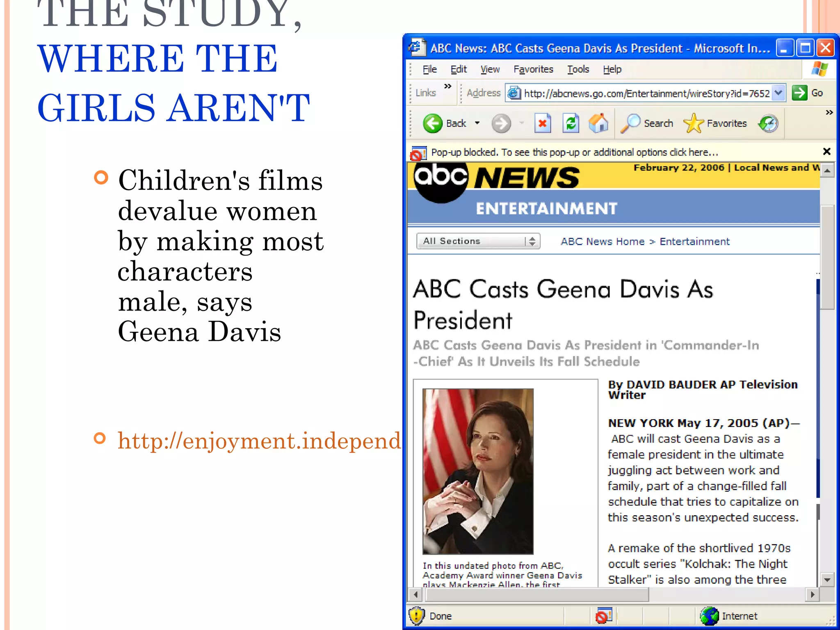Click the Stop loading red X icon
Screen dimensions: 840x630
(542, 123)
